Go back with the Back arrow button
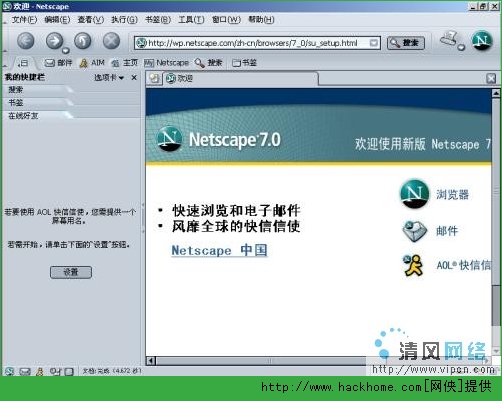Image resolution: width=502 pixels, height=401 pixels. (x=26, y=41)
